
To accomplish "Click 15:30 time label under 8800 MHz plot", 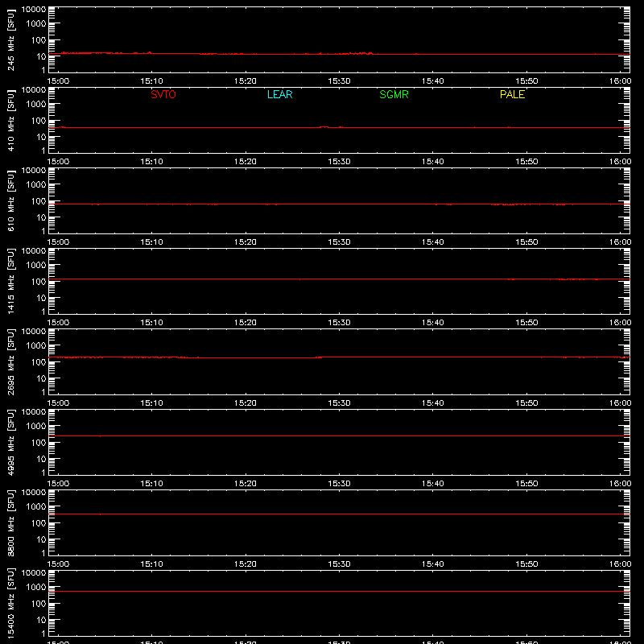I will pos(339,564).
